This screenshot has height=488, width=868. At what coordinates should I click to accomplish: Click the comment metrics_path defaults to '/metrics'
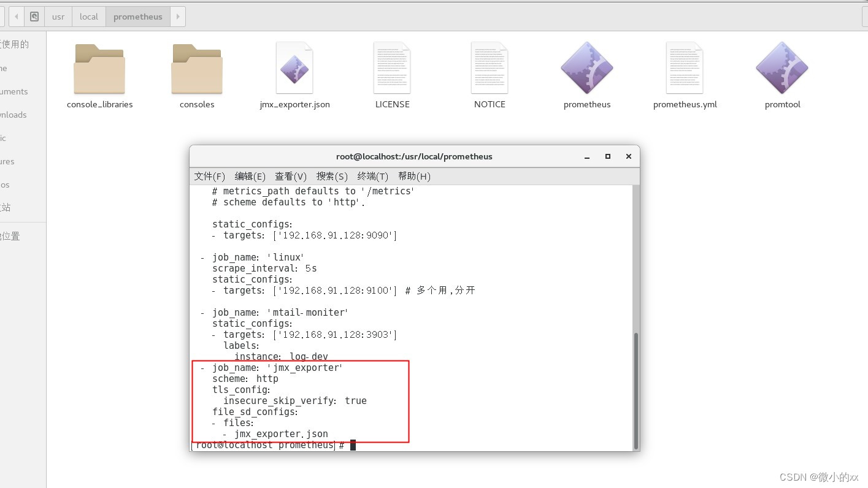tap(313, 191)
